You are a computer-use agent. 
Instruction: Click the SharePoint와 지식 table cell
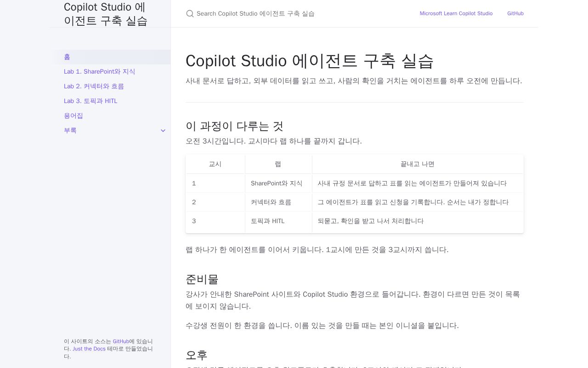[x=278, y=183]
